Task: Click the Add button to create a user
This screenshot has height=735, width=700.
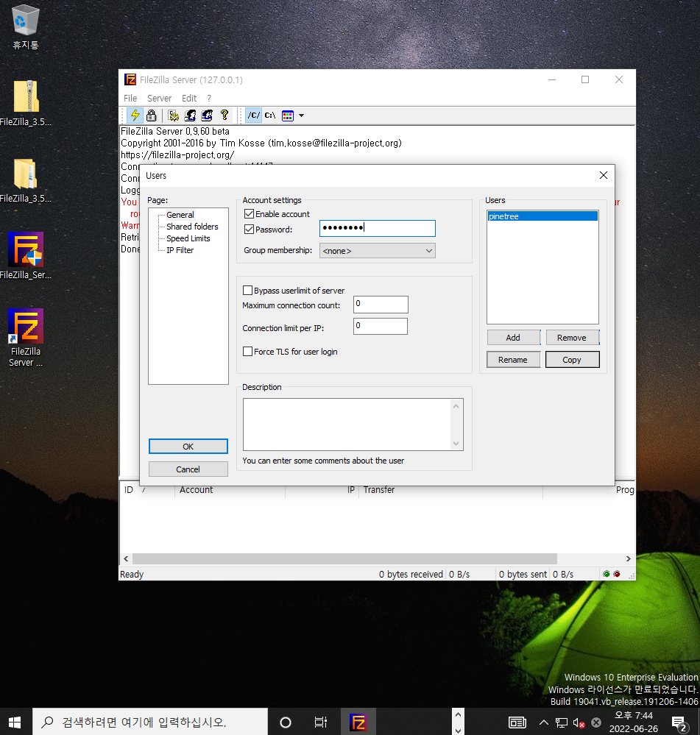Action: [x=513, y=337]
